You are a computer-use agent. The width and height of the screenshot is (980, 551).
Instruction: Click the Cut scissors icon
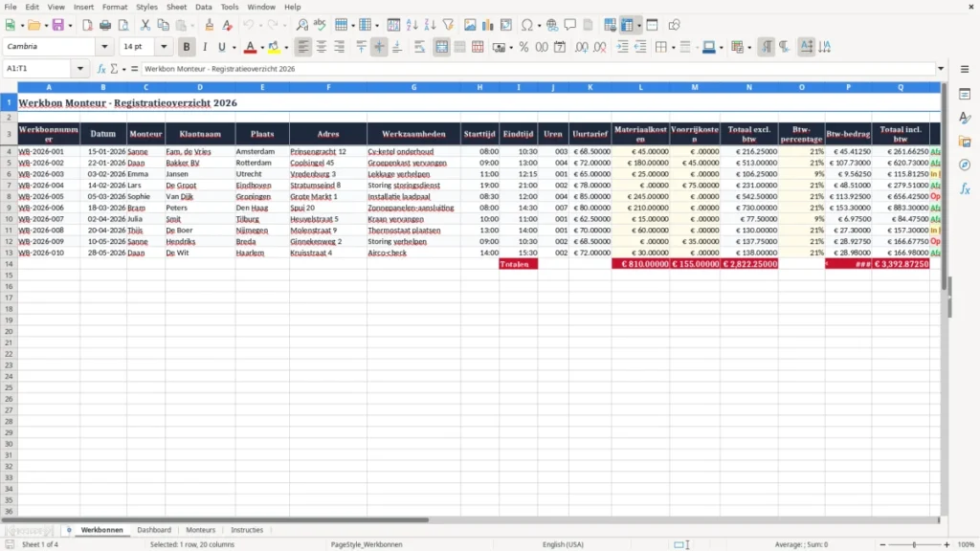(x=145, y=25)
